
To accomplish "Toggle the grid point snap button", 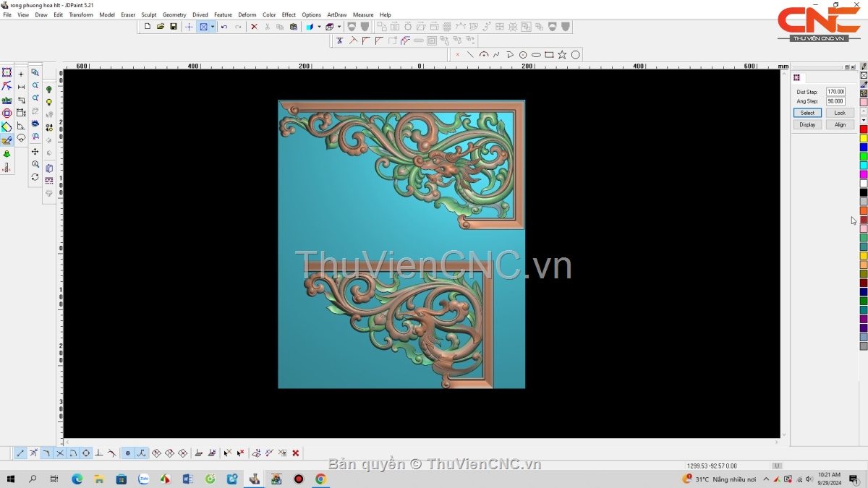I will (x=128, y=453).
